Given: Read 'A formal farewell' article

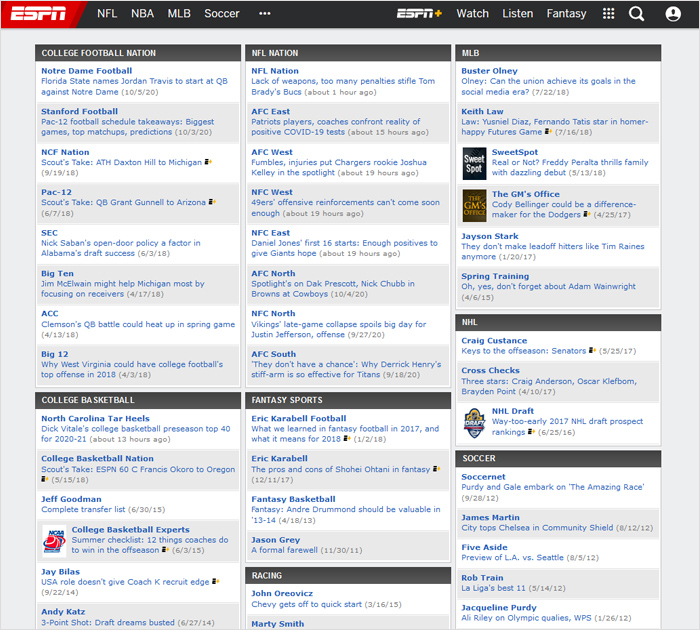Looking at the screenshot, I should (x=284, y=550).
